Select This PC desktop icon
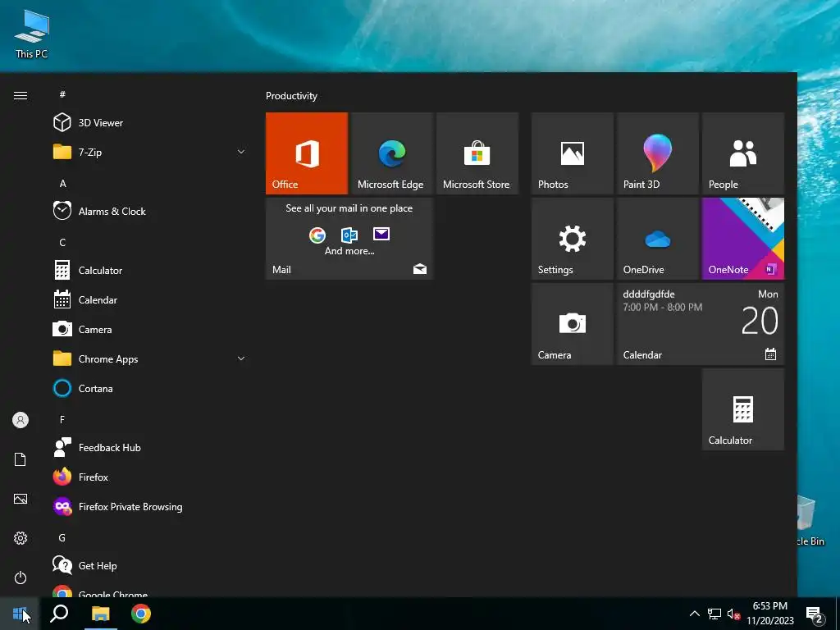 point(32,33)
